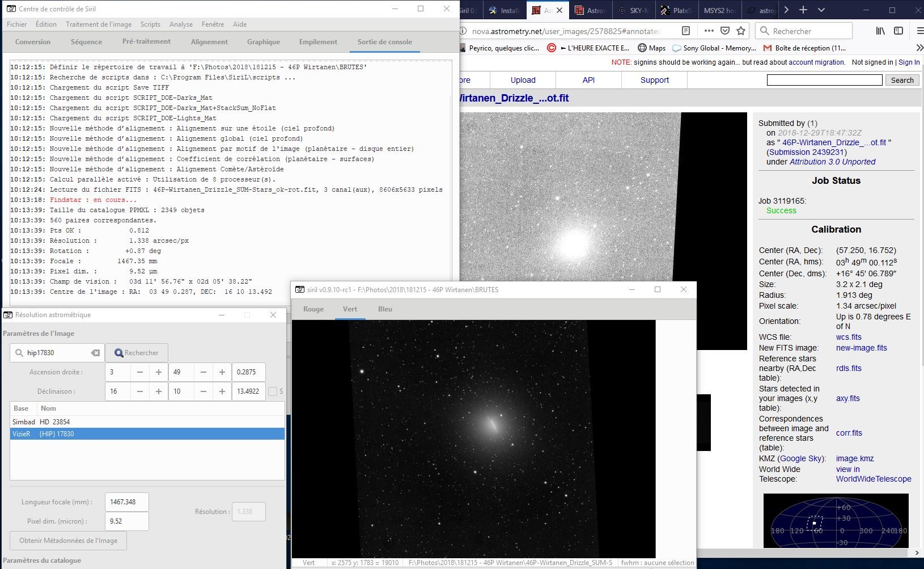
Task: Save page to Pocket icon
Action: [x=725, y=31]
